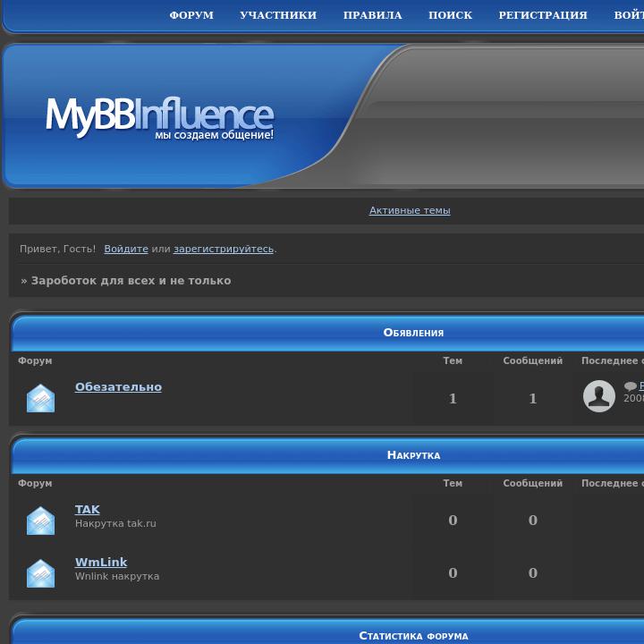Click the Войдите login link

[x=126, y=249]
